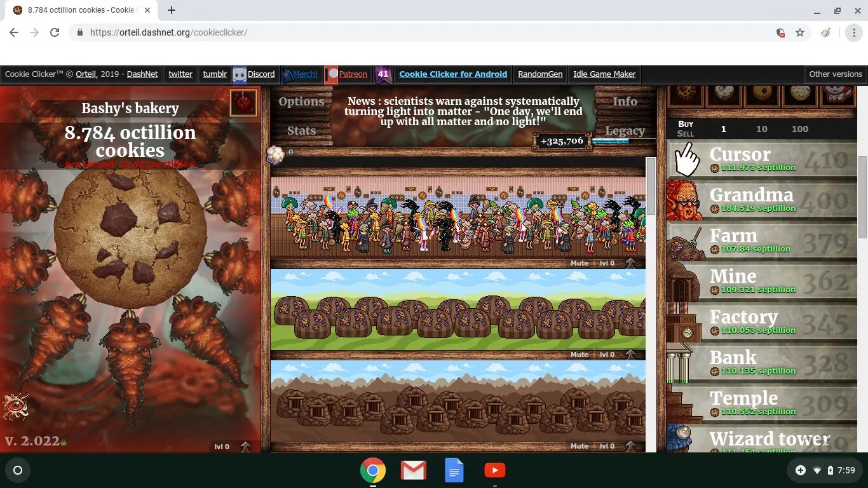Viewport: 868px width, 488px height.
Task: Open the Stats menu
Action: coord(301,131)
